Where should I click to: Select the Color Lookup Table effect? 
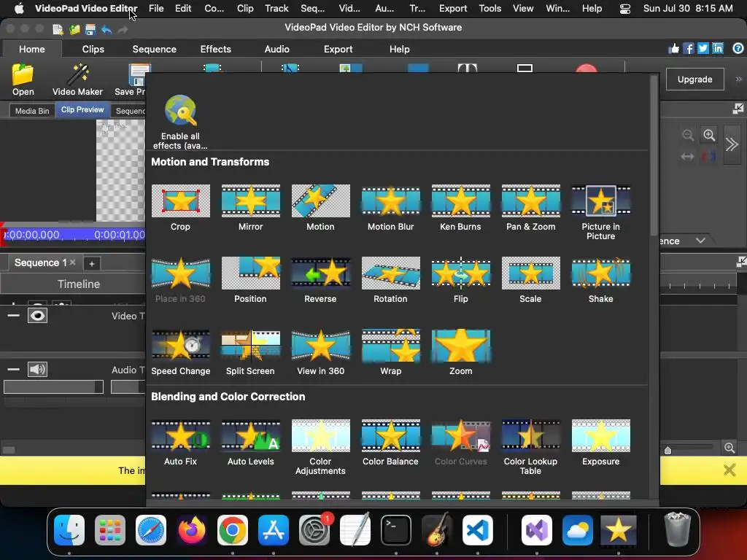pos(531,447)
